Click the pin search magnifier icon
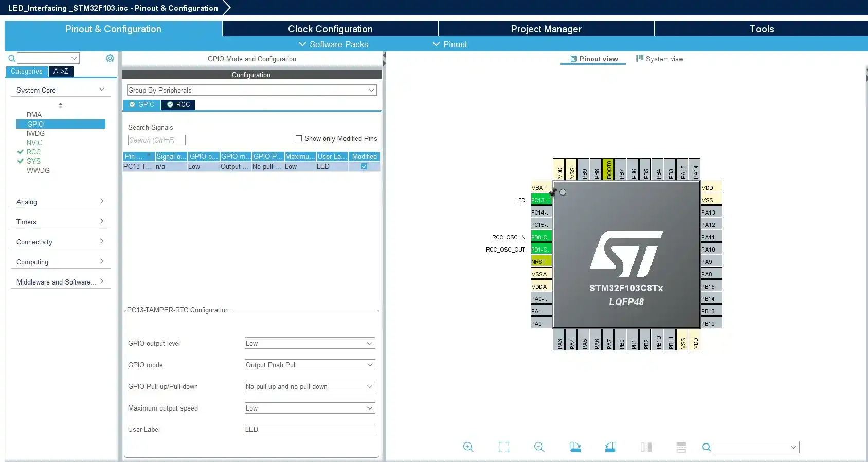Screen dimensions: 868x462 (707, 447)
